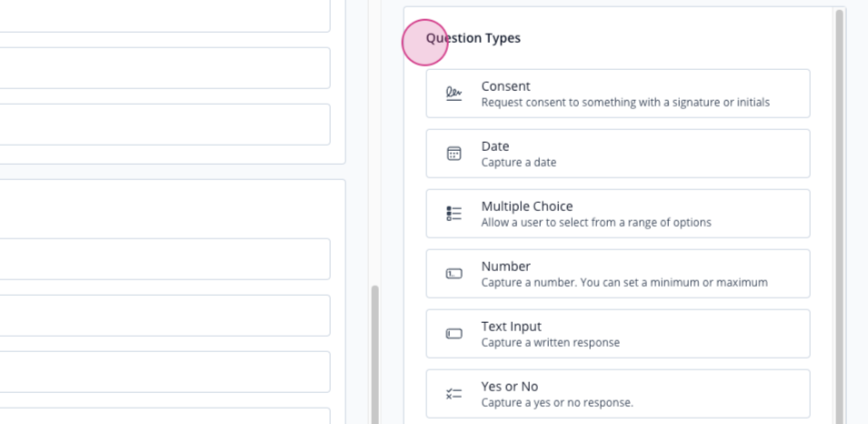The width and height of the screenshot is (868, 424).
Task: Add a Text Input question
Action: click(618, 334)
